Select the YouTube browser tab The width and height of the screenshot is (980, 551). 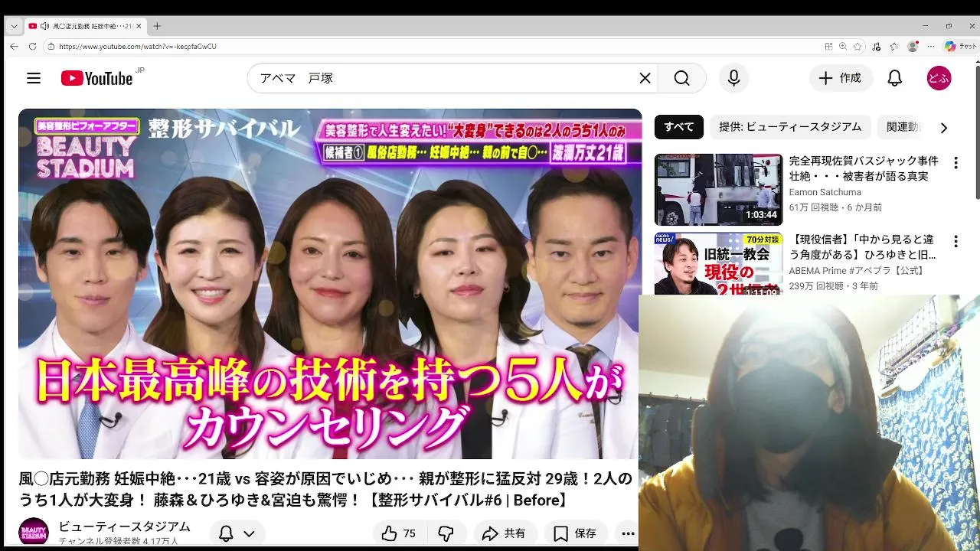[x=85, y=26]
